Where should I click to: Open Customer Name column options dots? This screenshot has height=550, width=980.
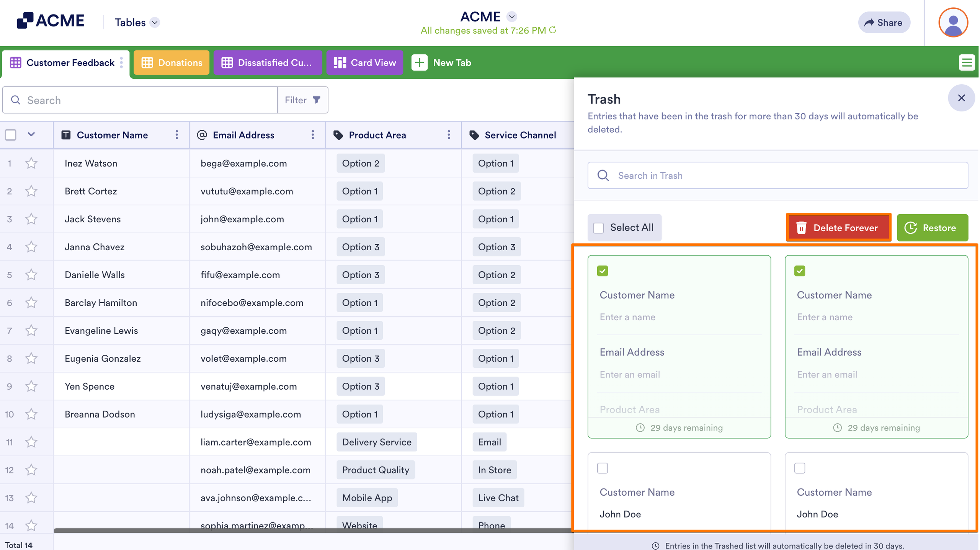[176, 135]
